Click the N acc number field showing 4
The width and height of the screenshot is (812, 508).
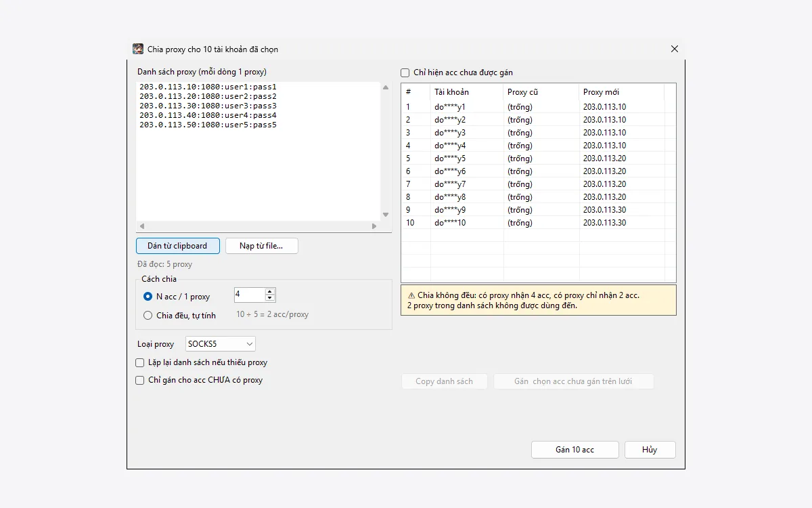249,295
